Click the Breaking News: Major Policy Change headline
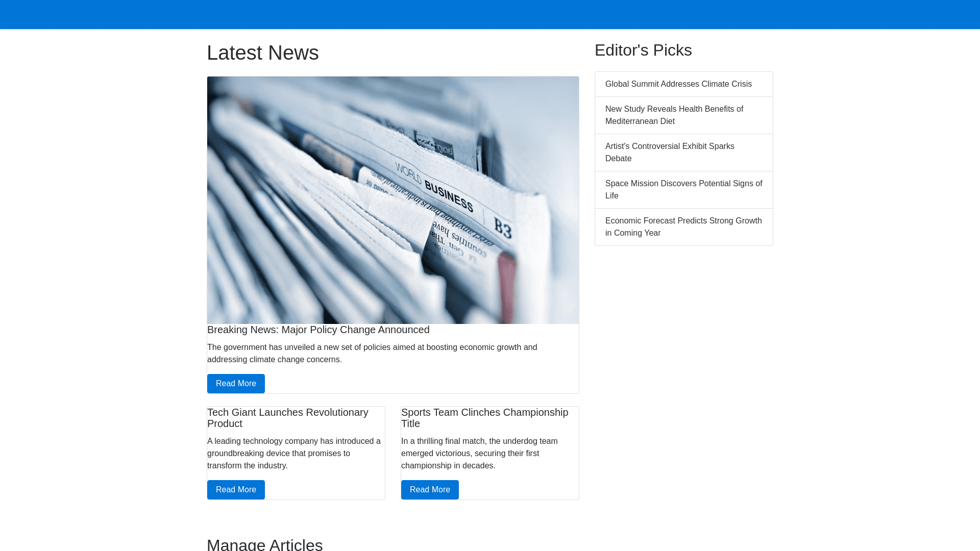 point(318,330)
